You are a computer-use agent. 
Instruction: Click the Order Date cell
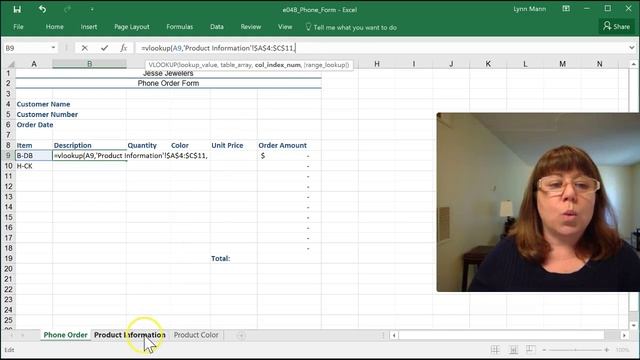35,124
